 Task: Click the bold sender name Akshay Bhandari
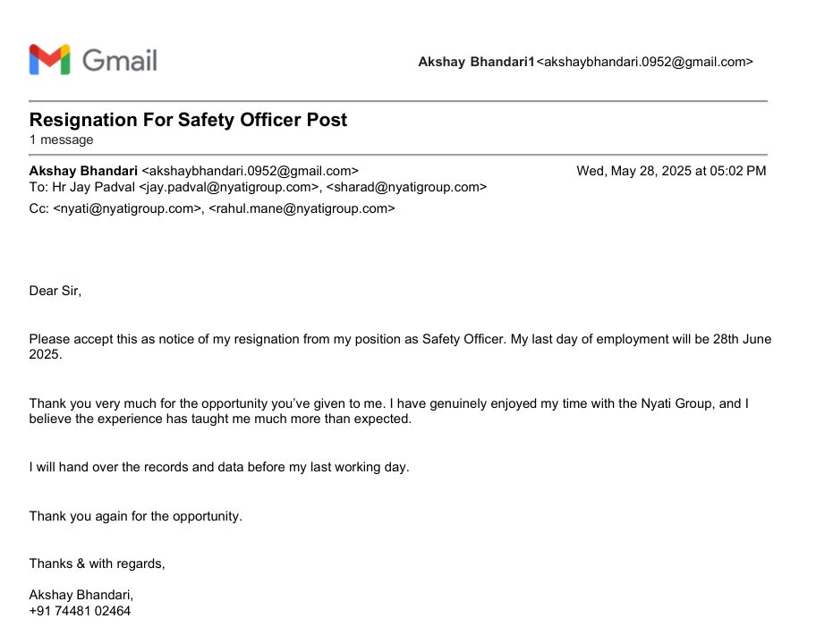click(83, 171)
